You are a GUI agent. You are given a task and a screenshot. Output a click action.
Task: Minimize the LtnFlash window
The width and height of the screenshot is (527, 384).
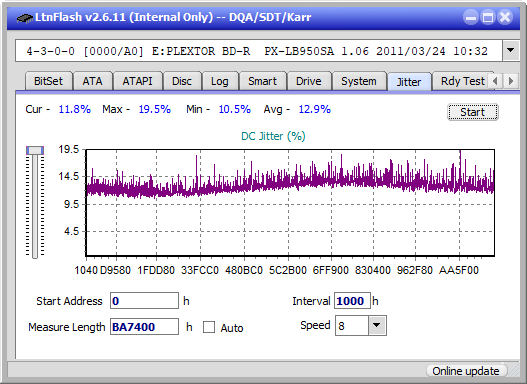(x=471, y=17)
